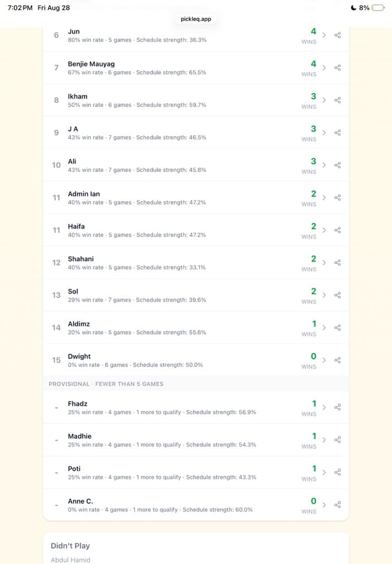Share Anne C.'s provisional stats
Viewport: 392px width, 564px height.
click(x=337, y=505)
